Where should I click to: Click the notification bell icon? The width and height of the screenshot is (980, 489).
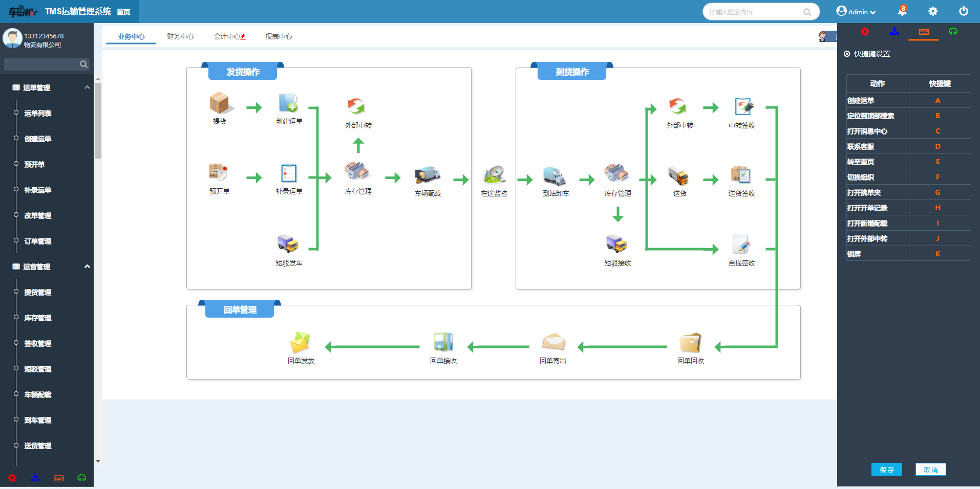click(902, 11)
